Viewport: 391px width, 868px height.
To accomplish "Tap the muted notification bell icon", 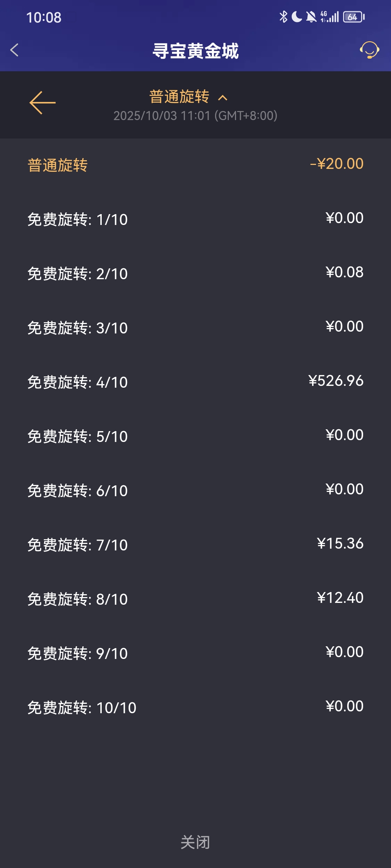I will 311,17.
